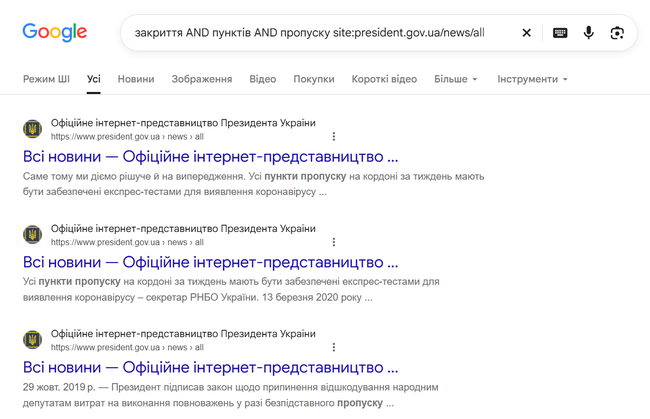Click the Google logo
Screen dimensions: 650x419
[55, 32]
